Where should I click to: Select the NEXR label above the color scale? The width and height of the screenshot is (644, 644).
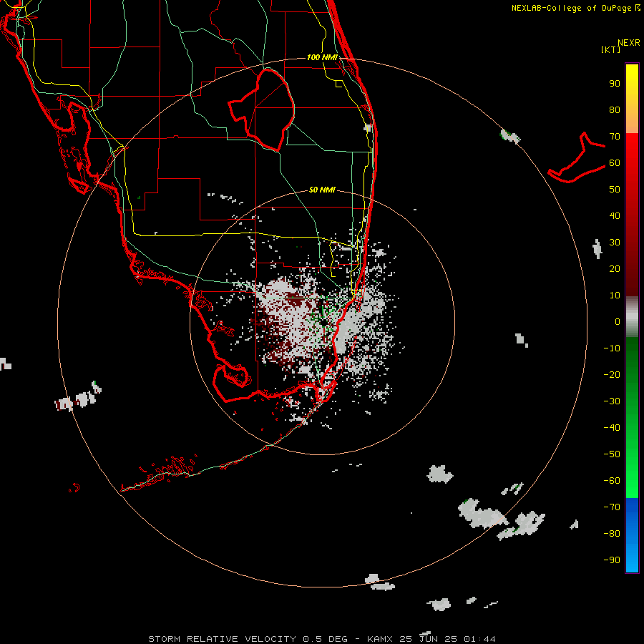(x=629, y=43)
